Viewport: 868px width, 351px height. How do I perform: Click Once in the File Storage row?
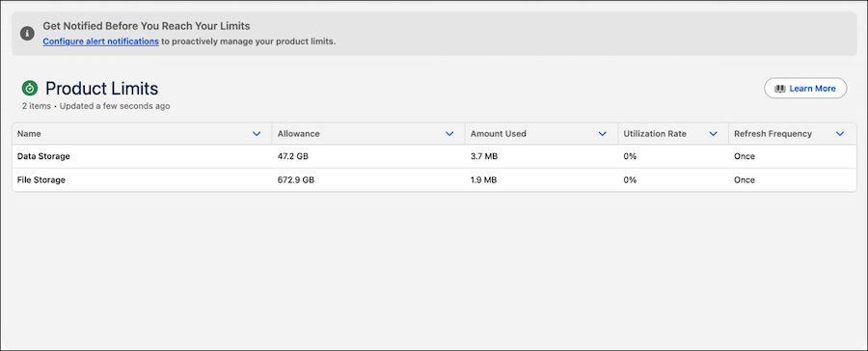(745, 180)
